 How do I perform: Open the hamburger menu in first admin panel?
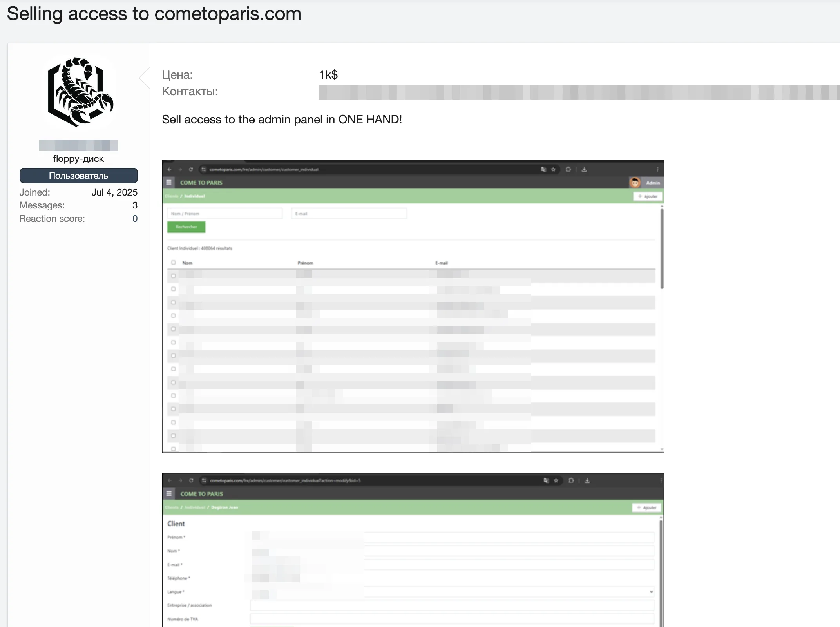pos(169,182)
